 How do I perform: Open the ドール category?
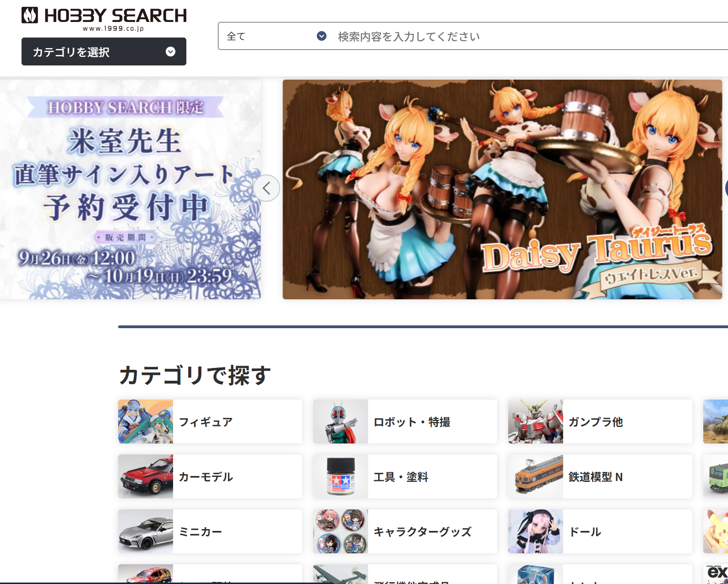point(600,531)
